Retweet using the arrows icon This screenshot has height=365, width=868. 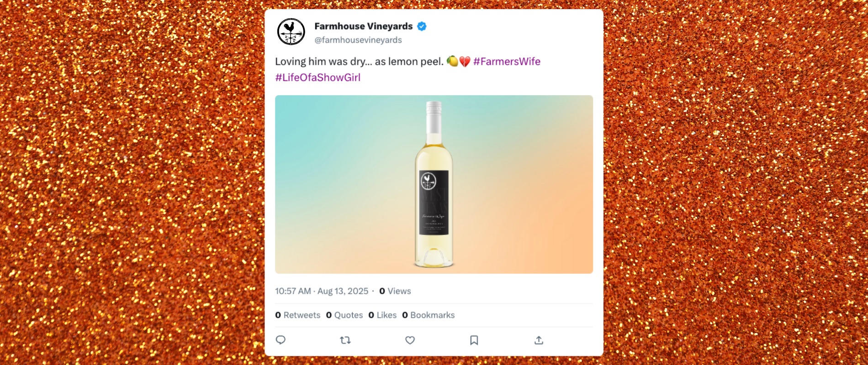click(345, 340)
